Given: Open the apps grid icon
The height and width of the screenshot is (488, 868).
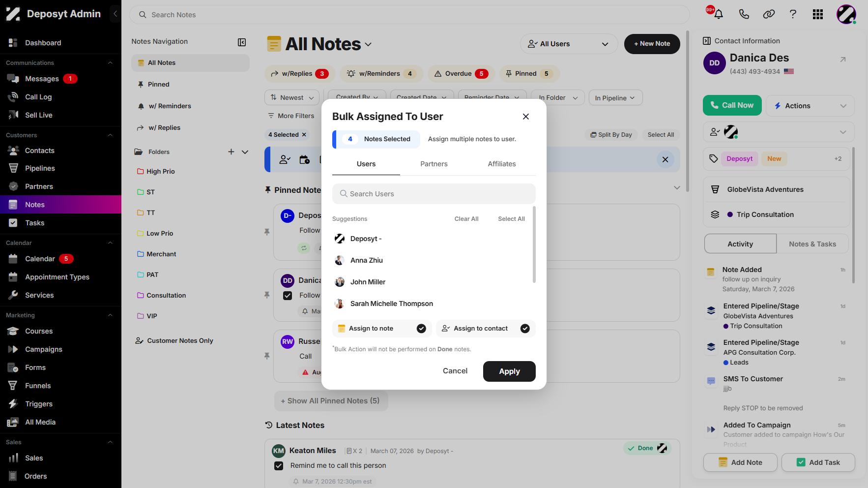Looking at the screenshot, I should coord(818,14).
